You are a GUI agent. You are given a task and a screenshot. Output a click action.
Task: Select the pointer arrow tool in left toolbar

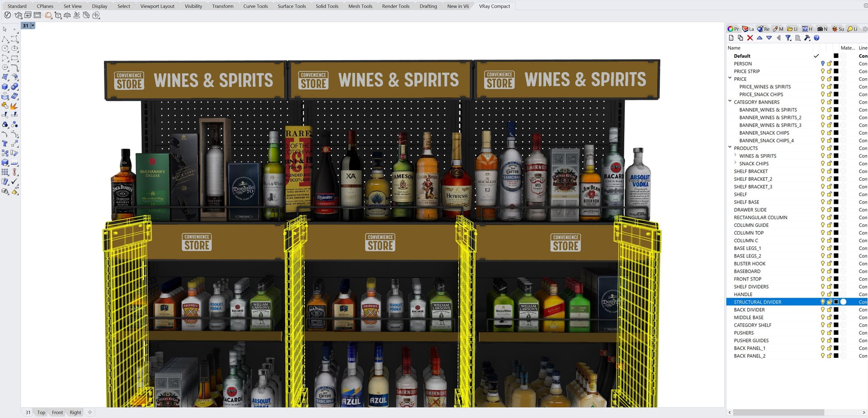click(x=5, y=29)
